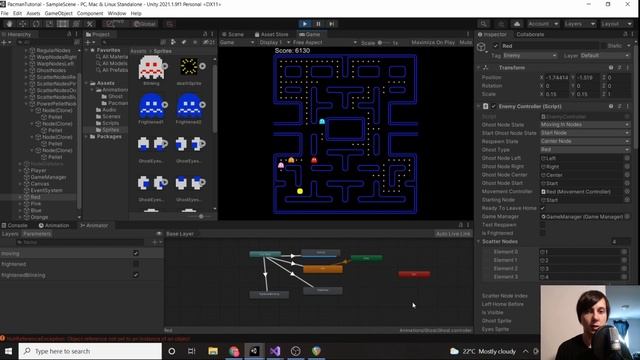
Task: Select the white blinking ghost sprite thumbnail
Action: pyautogui.click(x=151, y=67)
